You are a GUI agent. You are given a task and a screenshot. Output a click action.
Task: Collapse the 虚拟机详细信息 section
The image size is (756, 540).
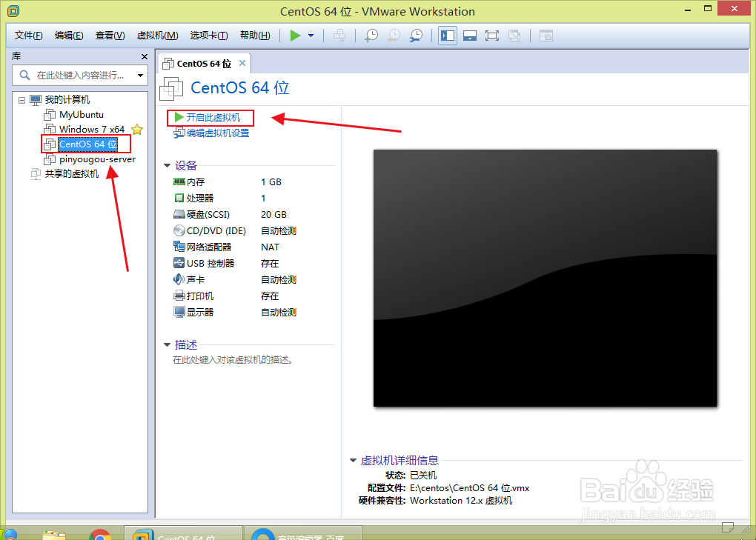352,459
